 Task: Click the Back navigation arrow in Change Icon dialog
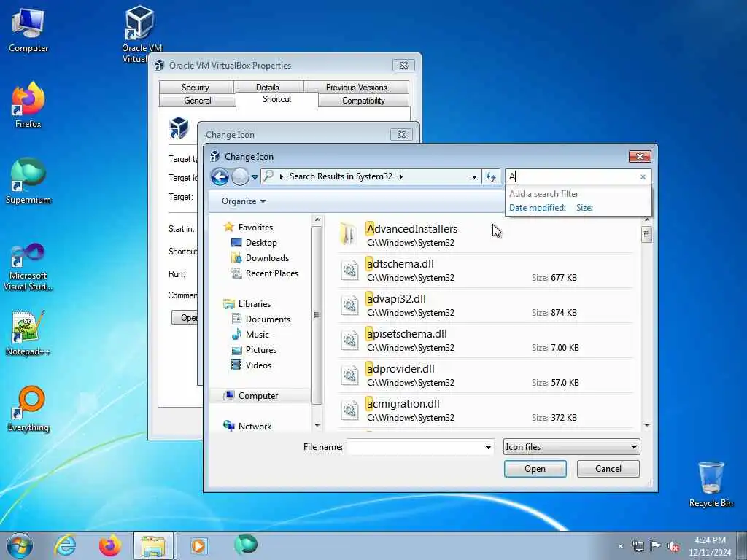[220, 176]
